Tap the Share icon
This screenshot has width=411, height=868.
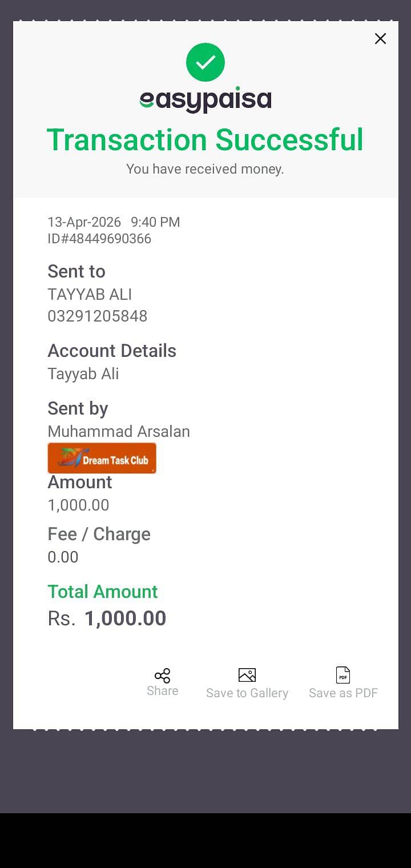tap(163, 676)
